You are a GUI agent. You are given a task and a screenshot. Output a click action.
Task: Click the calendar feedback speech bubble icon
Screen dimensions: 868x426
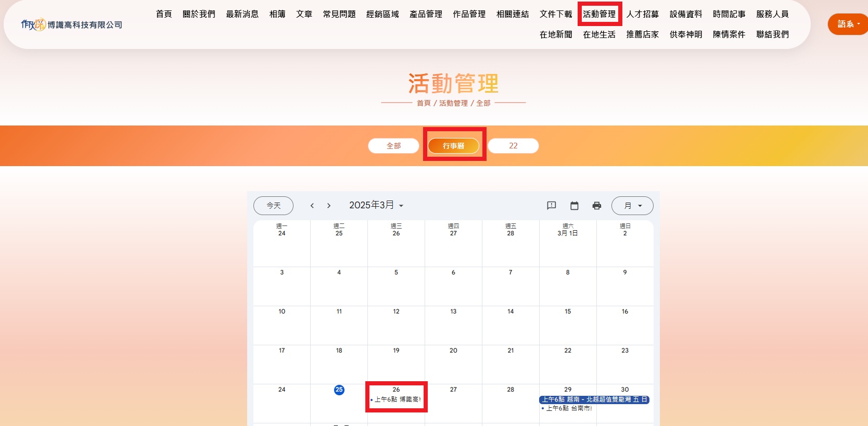(552, 206)
